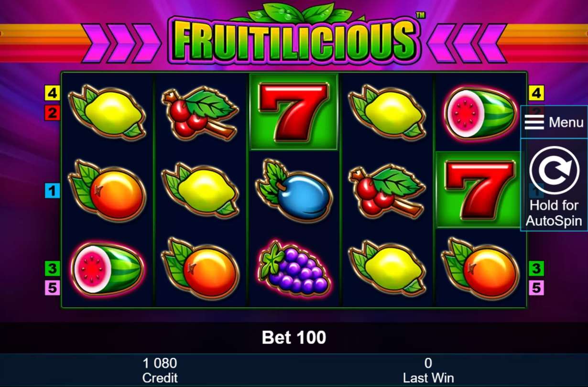Click the AutoSpin circular arrow icon
The height and width of the screenshot is (387, 588).
coord(554,171)
